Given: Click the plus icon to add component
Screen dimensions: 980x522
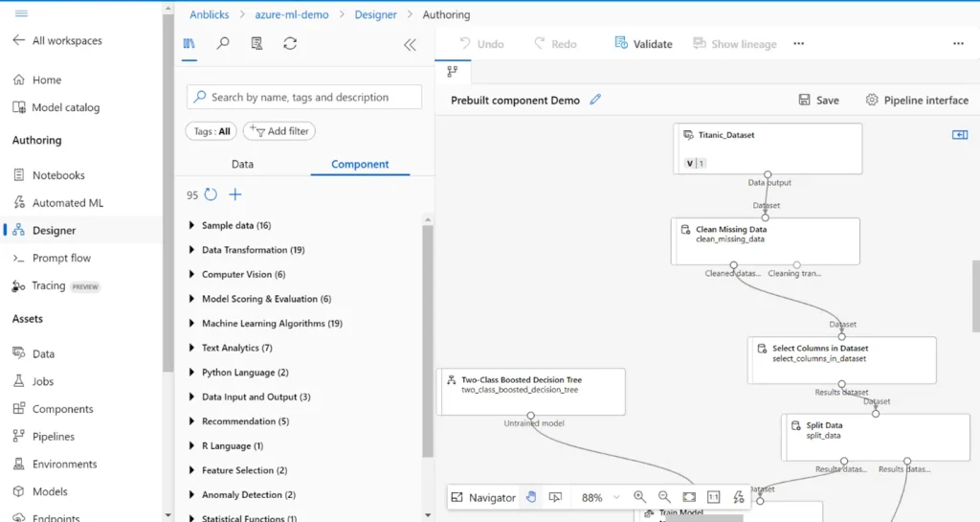Looking at the screenshot, I should (x=235, y=194).
